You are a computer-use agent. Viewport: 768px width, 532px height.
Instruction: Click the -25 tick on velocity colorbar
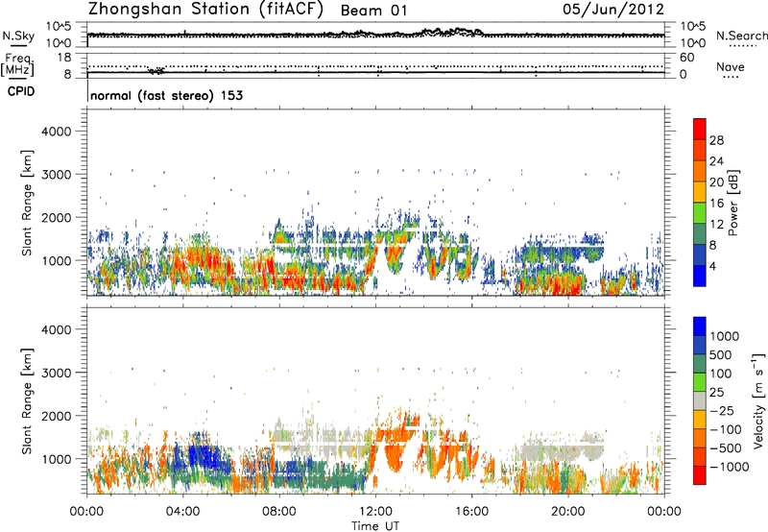pyautogui.click(x=724, y=410)
